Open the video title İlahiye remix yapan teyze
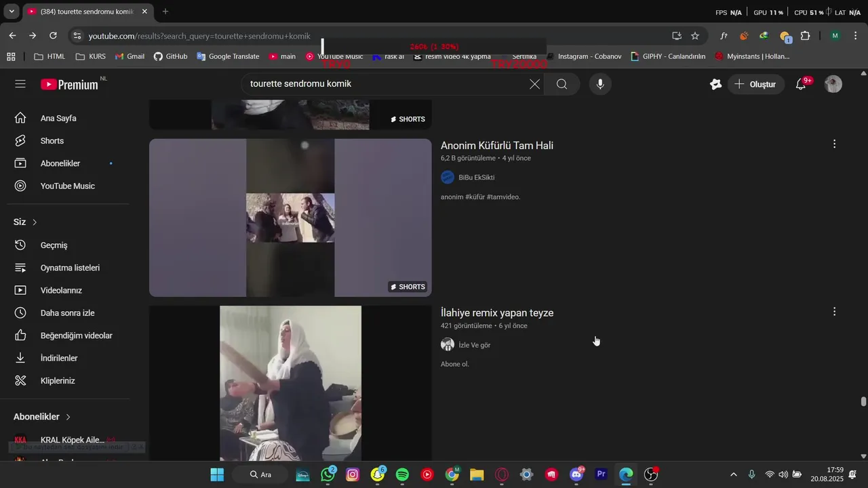 click(497, 313)
